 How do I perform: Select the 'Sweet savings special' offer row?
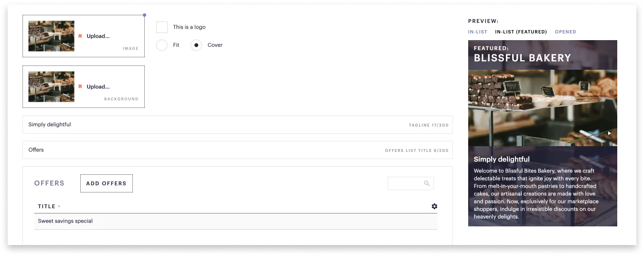(x=236, y=221)
